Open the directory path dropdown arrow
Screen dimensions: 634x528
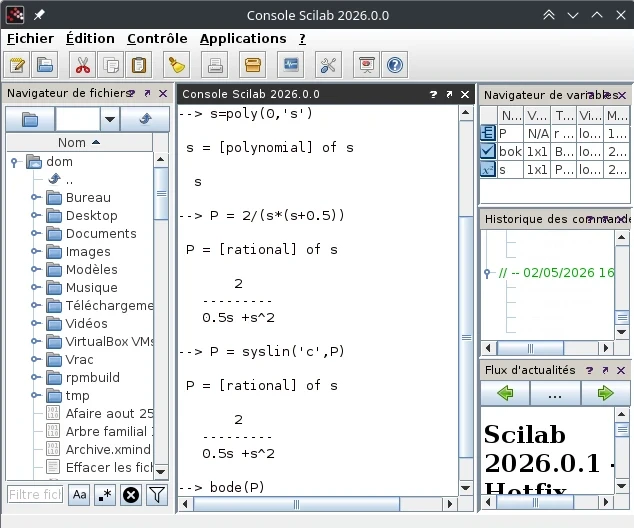(110, 119)
